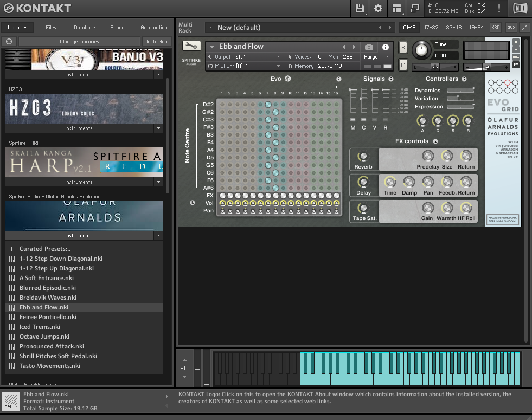This screenshot has height=420, width=532.
Task: Open the workspace layout icon in top bar
Action: coord(396,9)
